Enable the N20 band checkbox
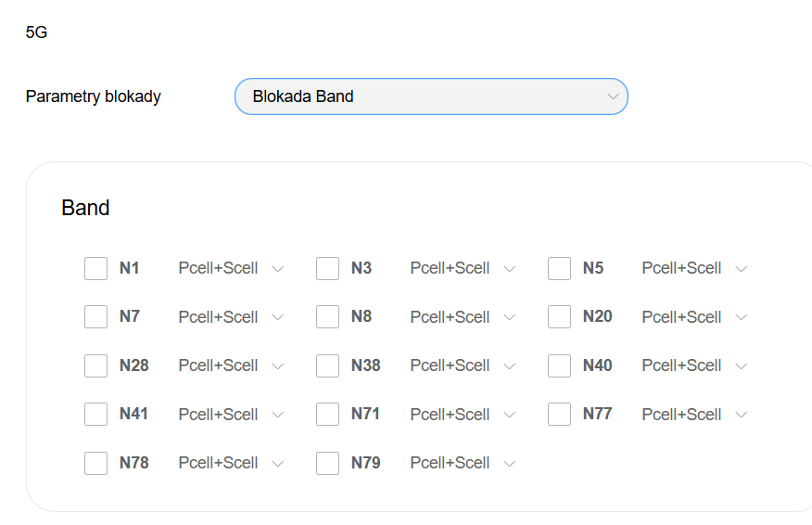This screenshot has width=812, height=525. tap(560, 317)
